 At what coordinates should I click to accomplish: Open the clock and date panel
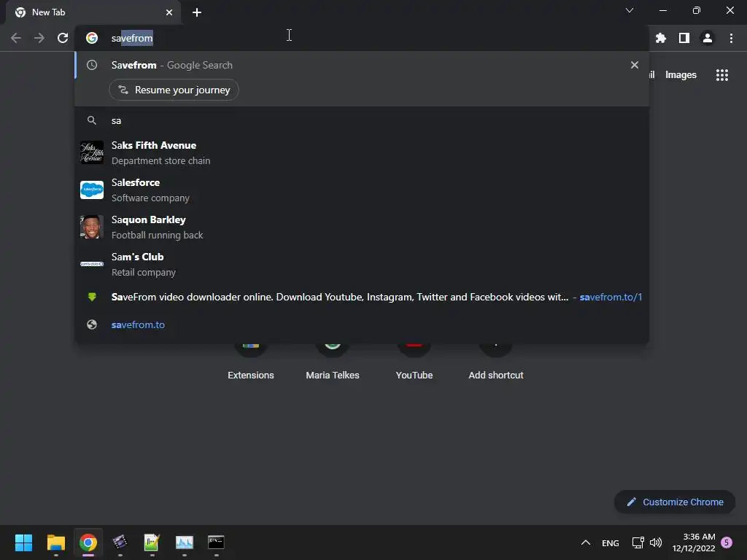tap(694, 542)
